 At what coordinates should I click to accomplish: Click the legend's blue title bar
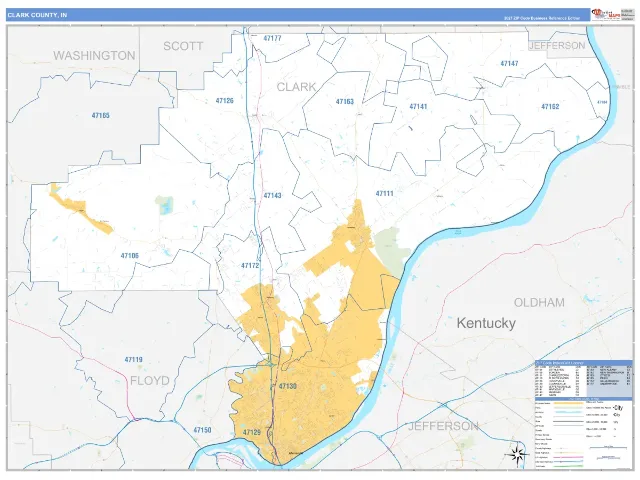583,362
